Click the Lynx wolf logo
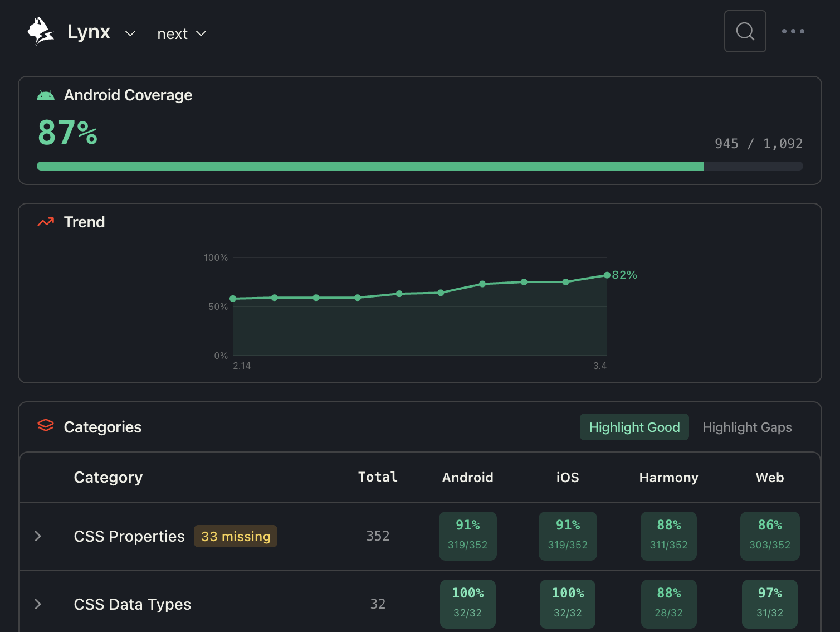840x632 pixels. click(40, 31)
